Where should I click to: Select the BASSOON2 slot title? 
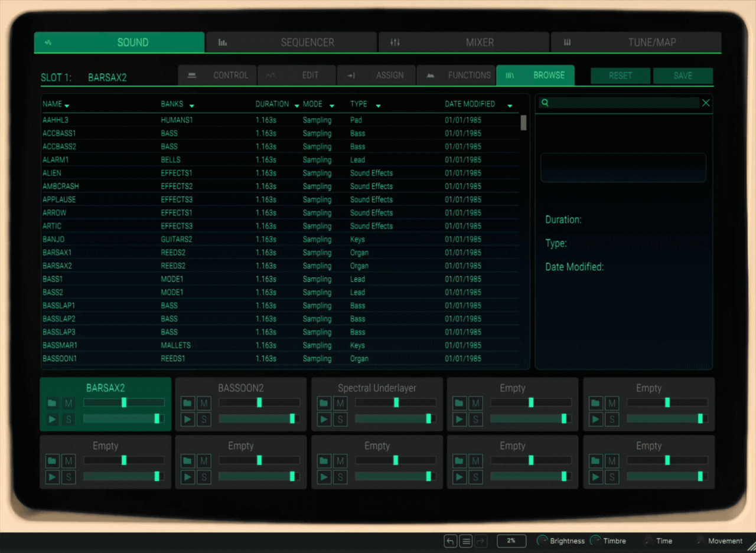[241, 388]
